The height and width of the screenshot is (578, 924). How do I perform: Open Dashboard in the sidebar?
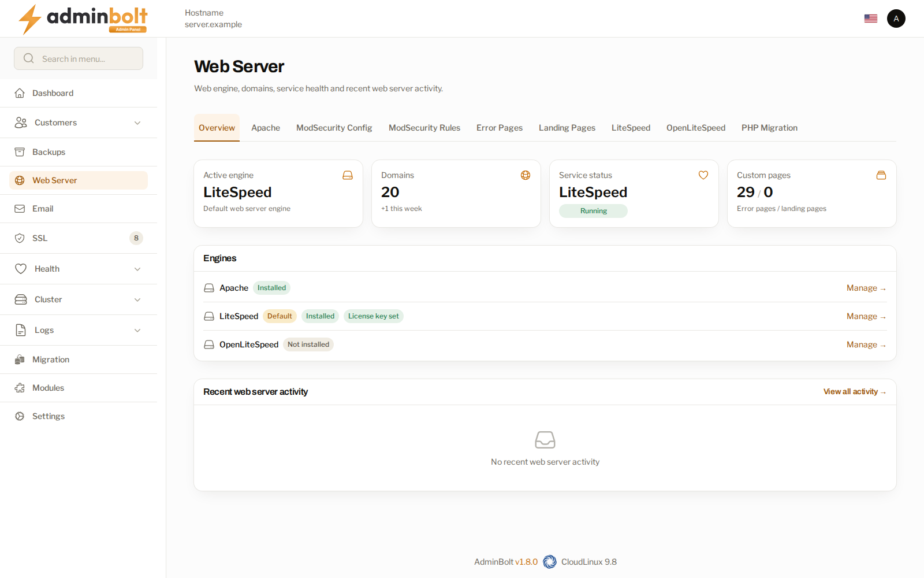point(79,93)
